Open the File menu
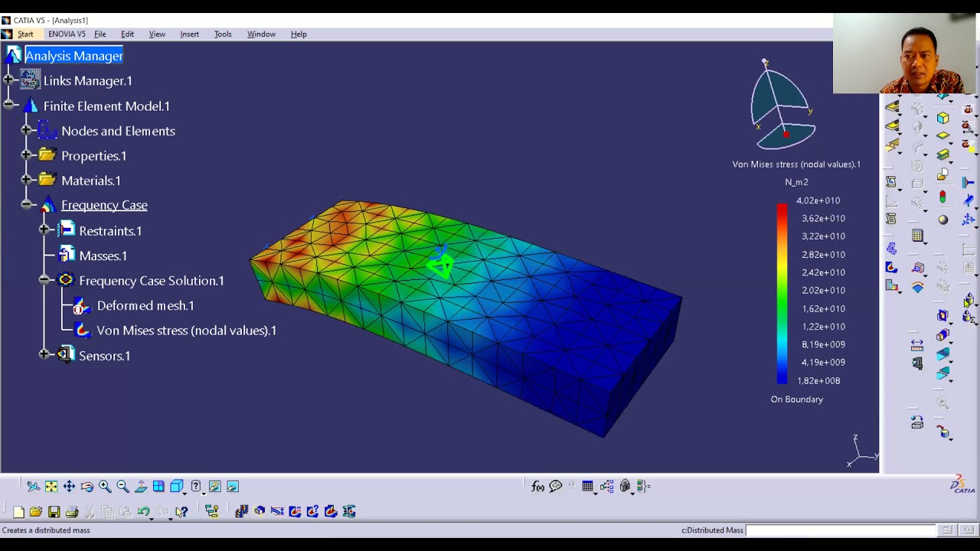This screenshot has width=980, height=551. point(100,34)
